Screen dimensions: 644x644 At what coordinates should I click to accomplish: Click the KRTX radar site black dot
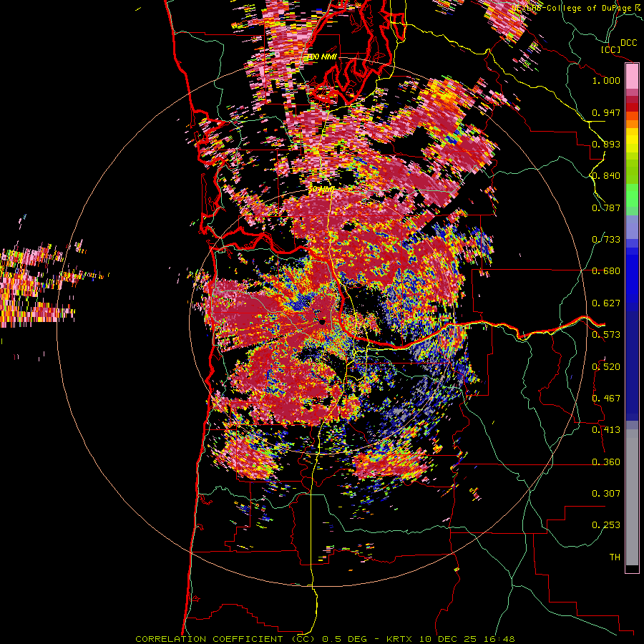(322, 322)
